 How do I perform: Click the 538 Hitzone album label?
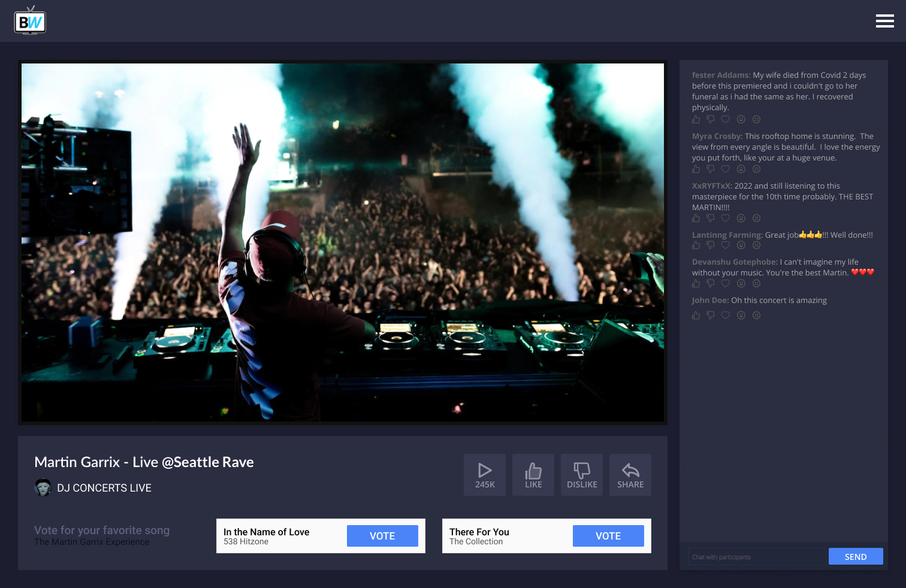tap(246, 541)
